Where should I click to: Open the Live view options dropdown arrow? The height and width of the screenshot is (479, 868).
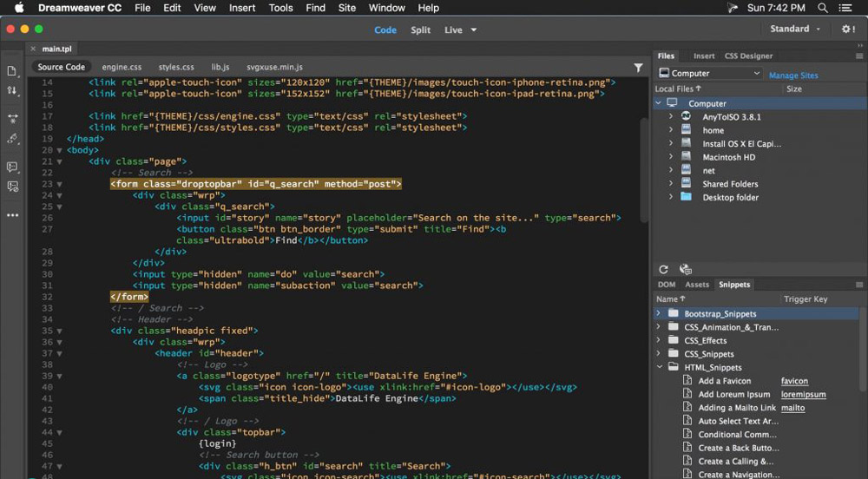tap(474, 30)
